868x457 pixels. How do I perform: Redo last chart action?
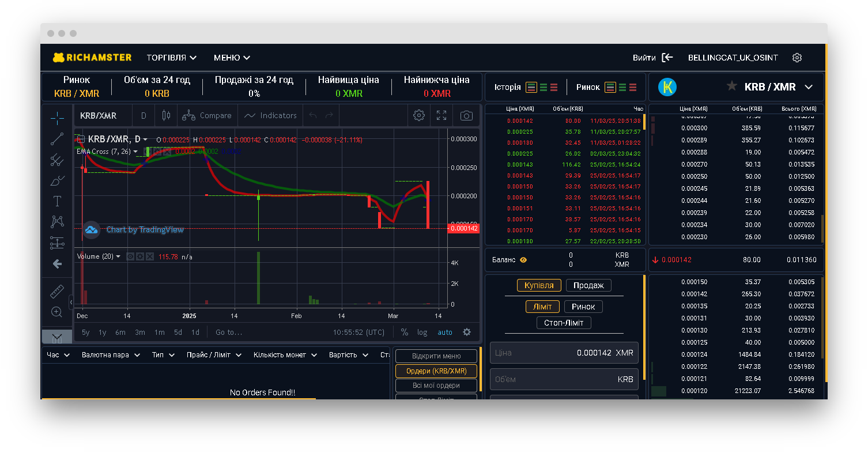(x=329, y=115)
